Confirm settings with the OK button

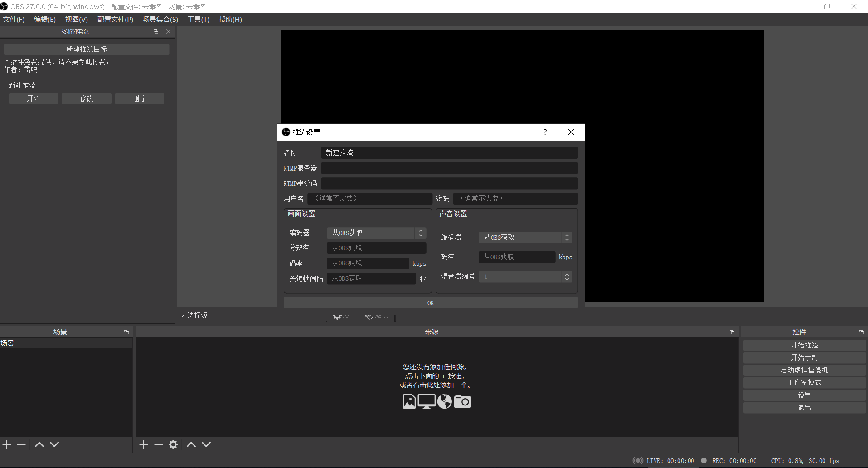[x=430, y=302]
